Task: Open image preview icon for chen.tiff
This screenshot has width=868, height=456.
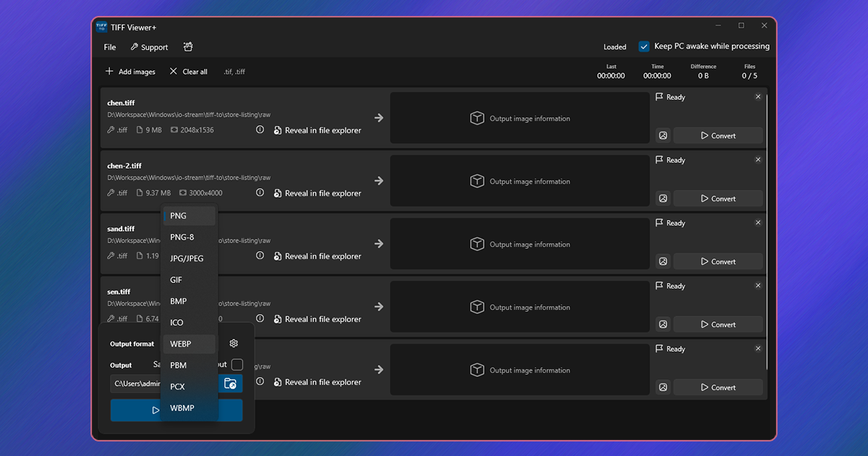Action: click(x=663, y=135)
